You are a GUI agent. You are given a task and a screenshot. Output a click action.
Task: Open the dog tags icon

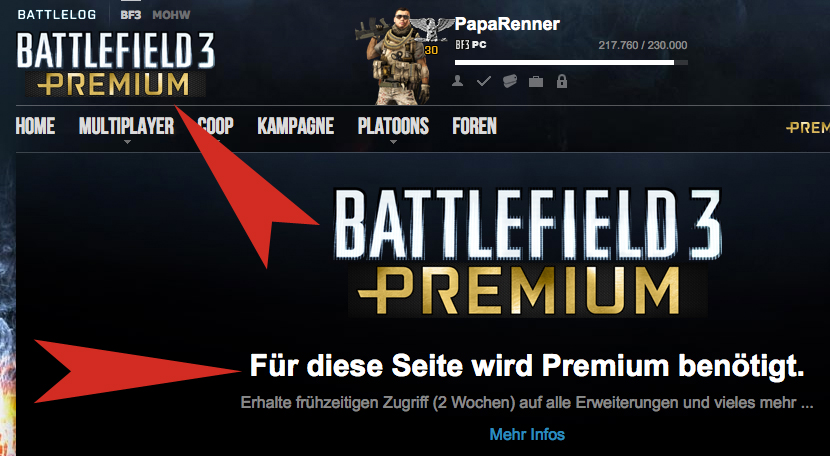point(510,82)
